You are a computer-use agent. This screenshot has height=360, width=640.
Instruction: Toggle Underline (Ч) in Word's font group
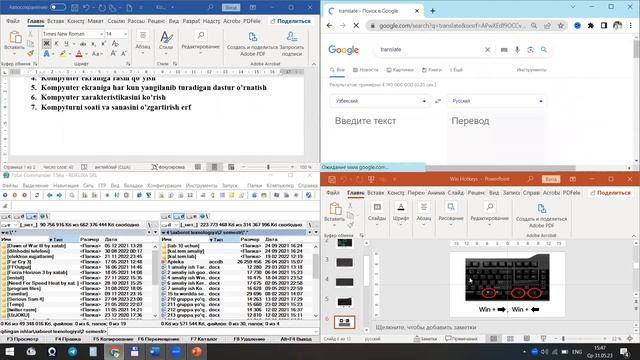(66, 44)
